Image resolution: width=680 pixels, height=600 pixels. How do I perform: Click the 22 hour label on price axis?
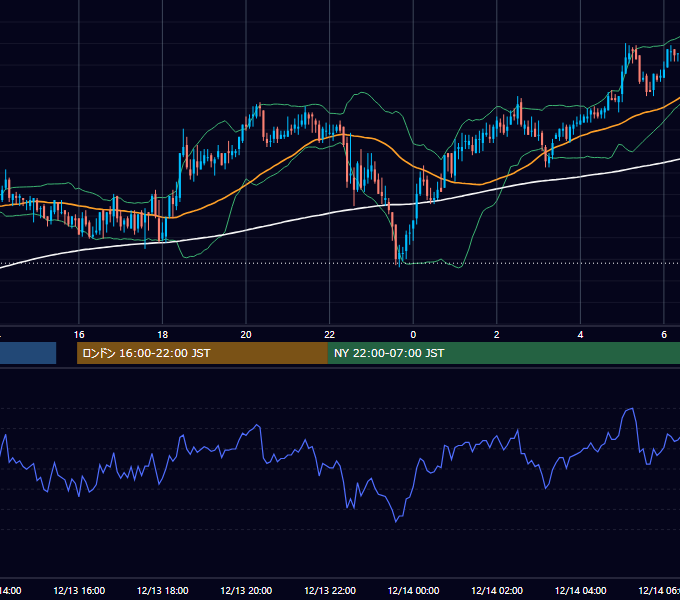[x=330, y=335]
